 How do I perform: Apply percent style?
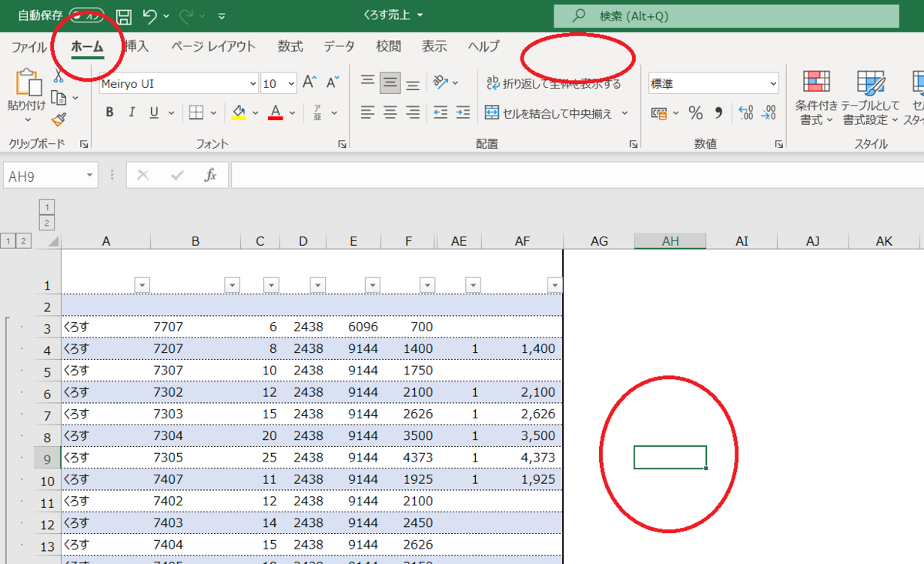tap(696, 113)
